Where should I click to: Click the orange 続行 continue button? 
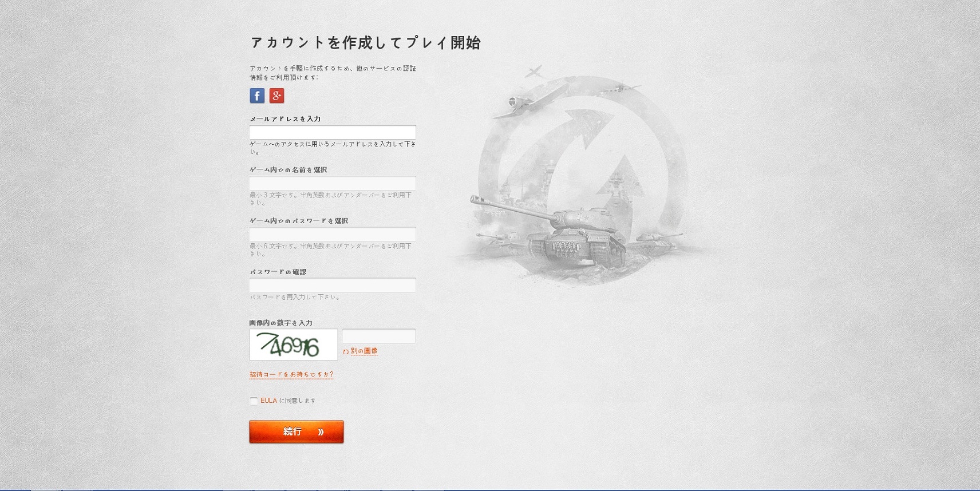(297, 431)
